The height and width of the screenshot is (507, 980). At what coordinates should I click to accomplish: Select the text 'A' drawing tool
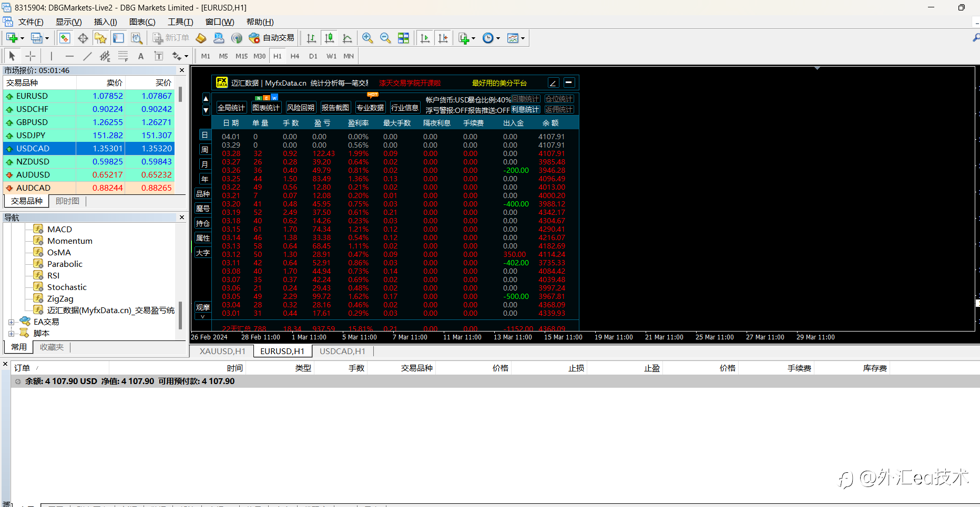141,56
